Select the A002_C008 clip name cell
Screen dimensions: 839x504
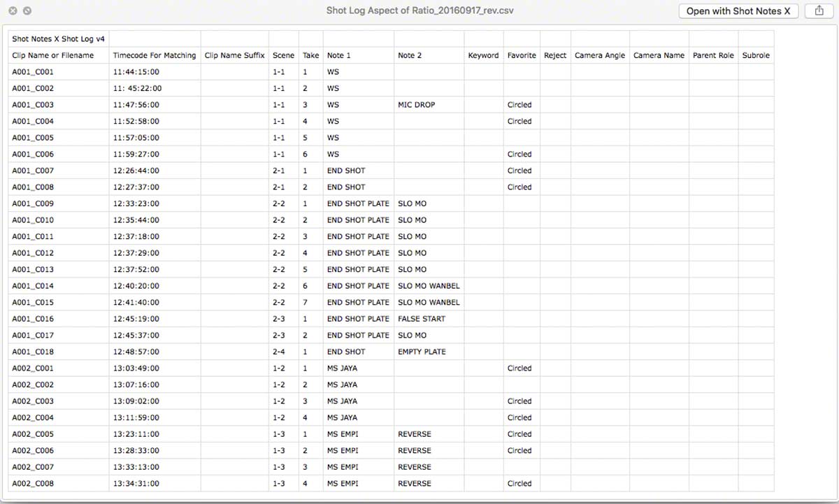pyautogui.click(x=59, y=484)
